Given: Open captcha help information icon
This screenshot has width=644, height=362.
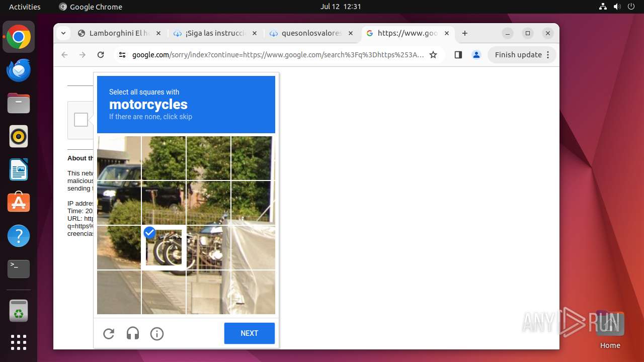Looking at the screenshot, I should pos(157,333).
